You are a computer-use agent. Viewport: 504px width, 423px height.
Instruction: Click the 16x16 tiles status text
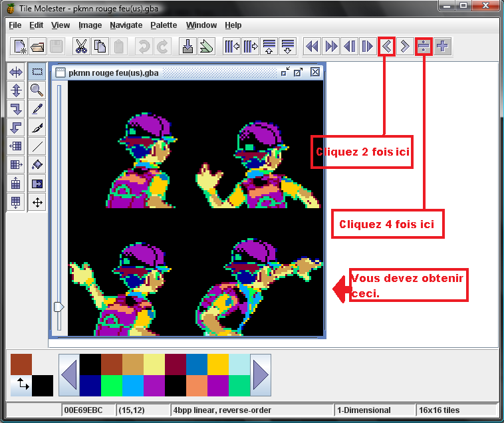tap(439, 410)
